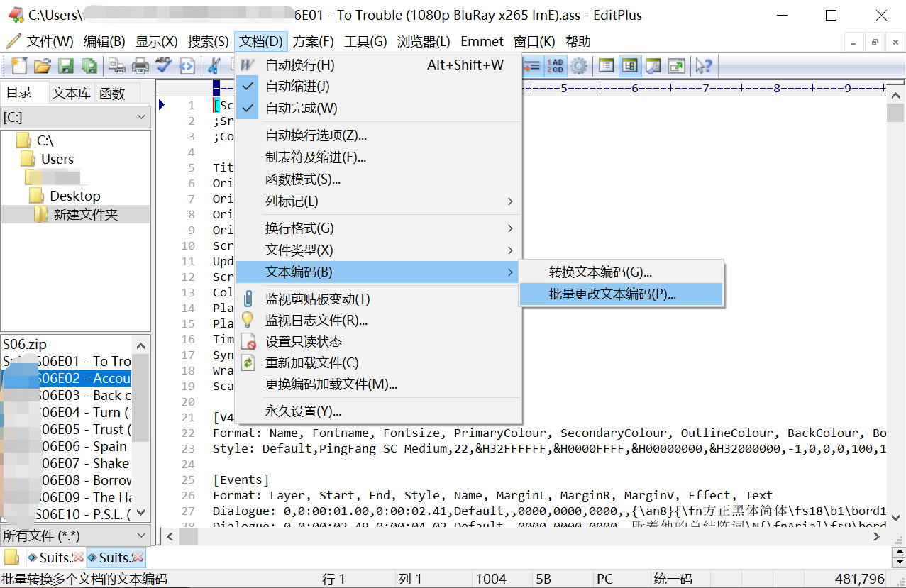Choose 监视日志文件(R)... from the menu
The height and width of the screenshot is (588, 906).
tap(379, 321)
